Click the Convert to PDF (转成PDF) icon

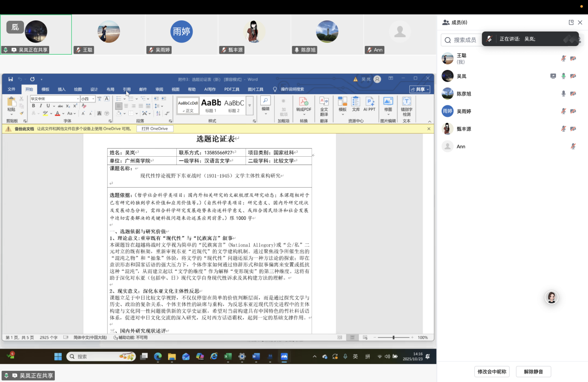304,104
